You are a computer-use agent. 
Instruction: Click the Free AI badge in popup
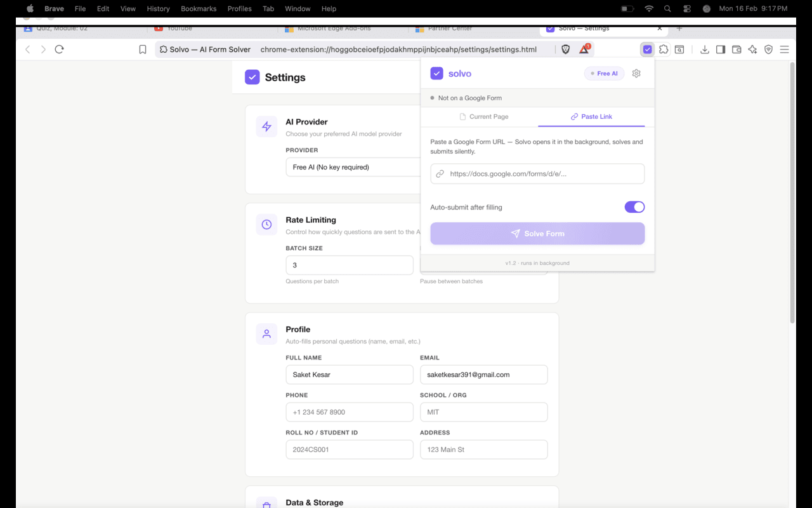coord(604,74)
